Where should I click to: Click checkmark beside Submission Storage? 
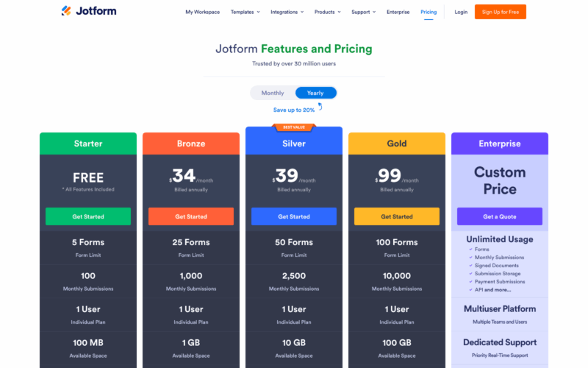[x=470, y=274]
